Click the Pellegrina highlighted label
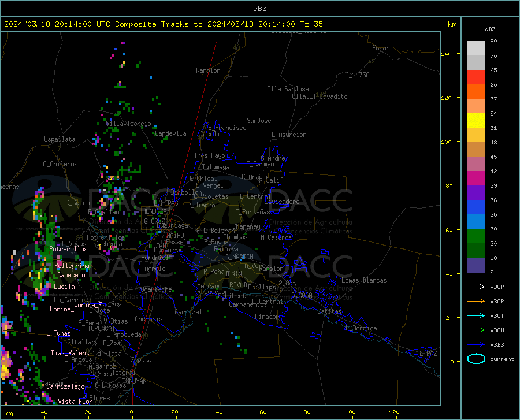 (72, 266)
